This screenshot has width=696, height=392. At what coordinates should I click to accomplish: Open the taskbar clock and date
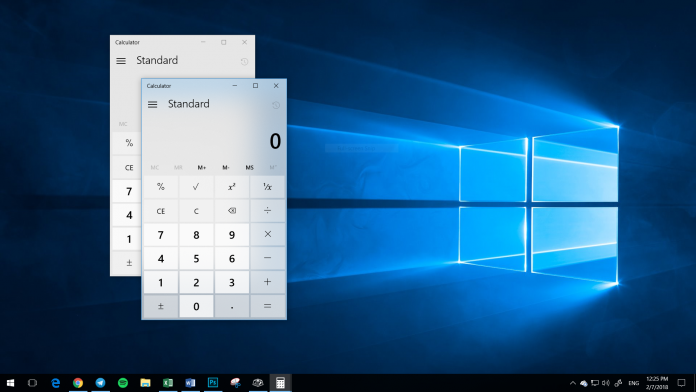657,383
